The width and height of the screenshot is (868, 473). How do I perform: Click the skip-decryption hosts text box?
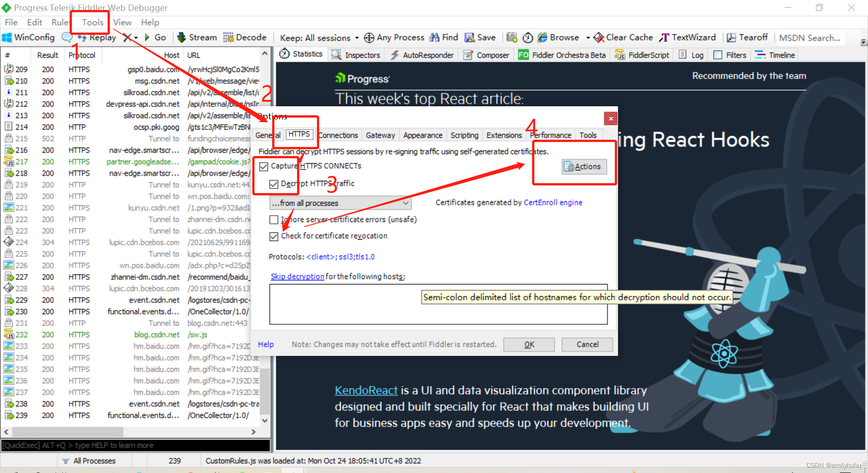pos(438,304)
